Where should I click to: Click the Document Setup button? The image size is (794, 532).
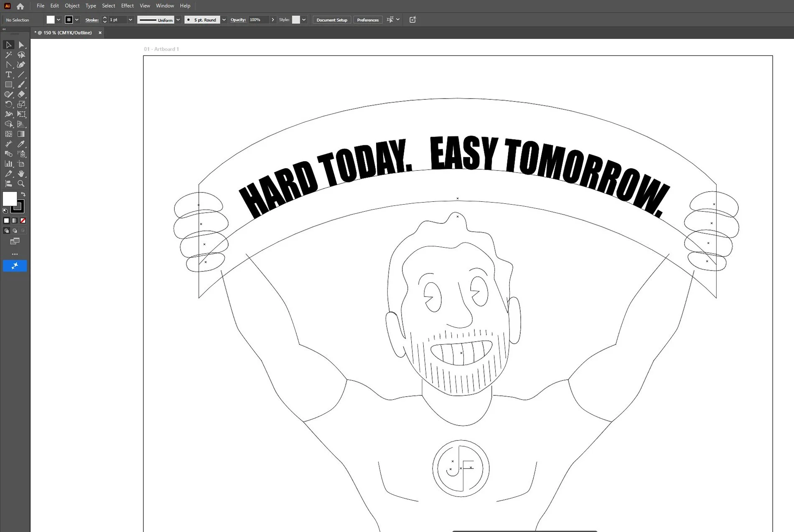click(x=331, y=20)
